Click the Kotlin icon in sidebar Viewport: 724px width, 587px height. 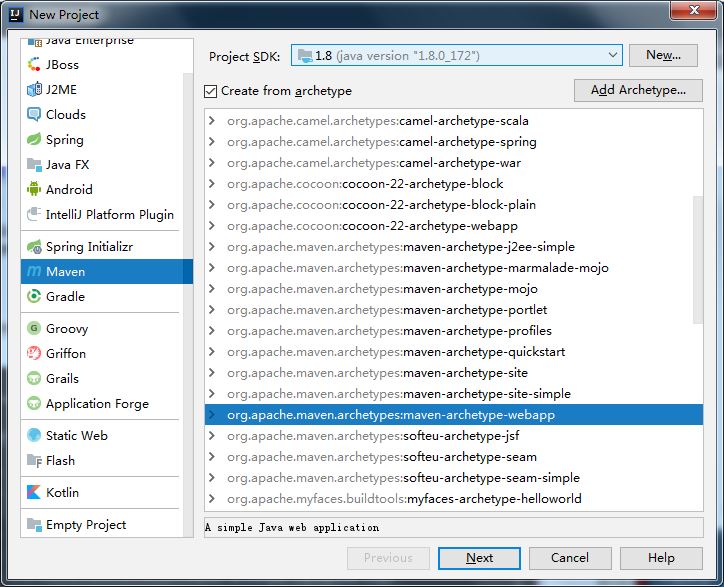click(x=34, y=492)
